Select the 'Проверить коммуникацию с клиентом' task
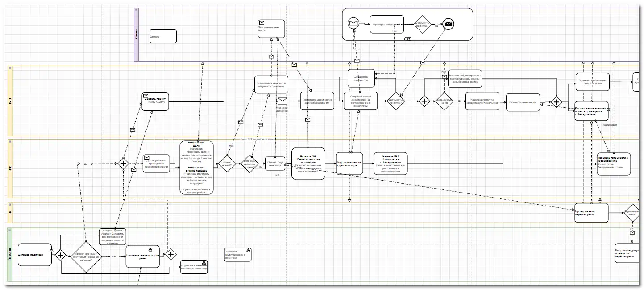Screen dimensions: 644x290 237,255
